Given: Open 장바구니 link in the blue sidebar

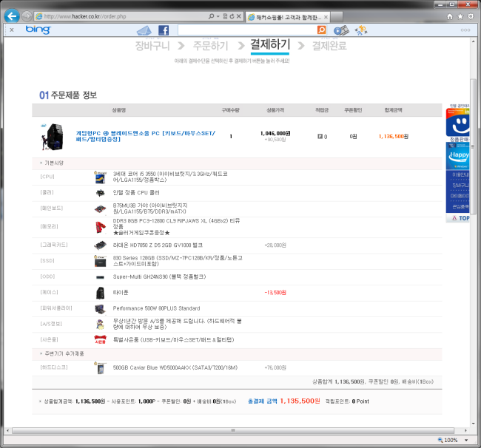Looking at the screenshot, I should point(460,185).
